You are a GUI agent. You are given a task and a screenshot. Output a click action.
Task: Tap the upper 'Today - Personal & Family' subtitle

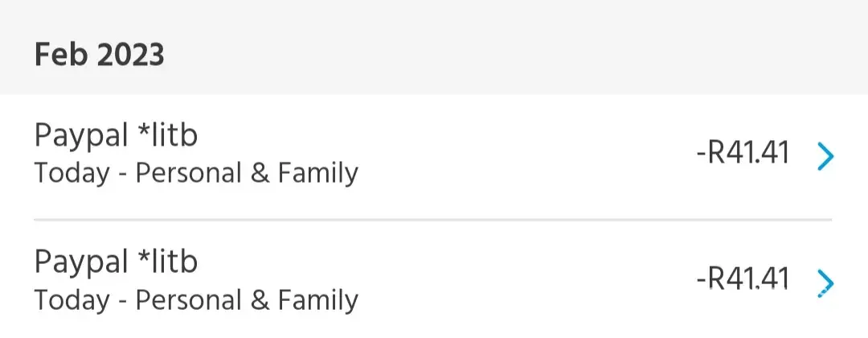point(196,173)
